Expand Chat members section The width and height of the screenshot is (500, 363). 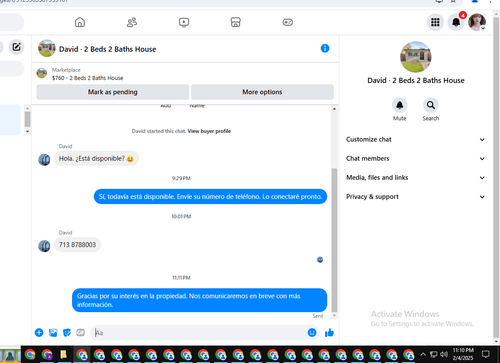(415, 159)
